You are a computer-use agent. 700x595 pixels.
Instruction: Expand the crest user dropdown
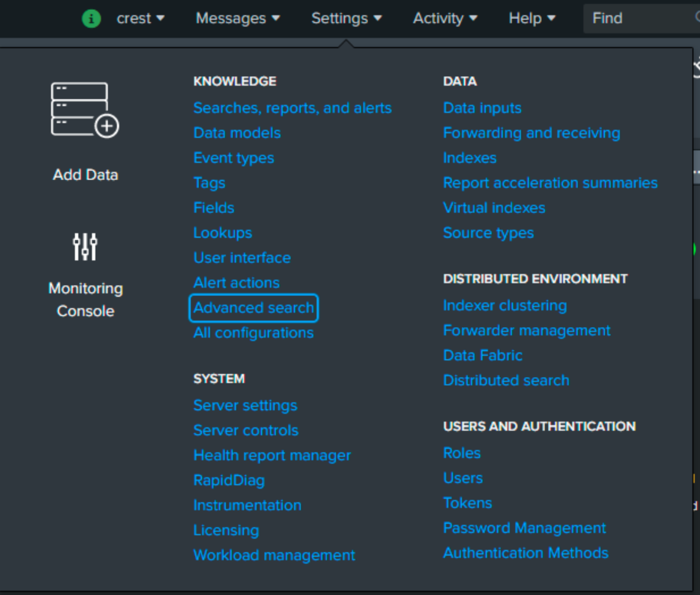coord(140,18)
